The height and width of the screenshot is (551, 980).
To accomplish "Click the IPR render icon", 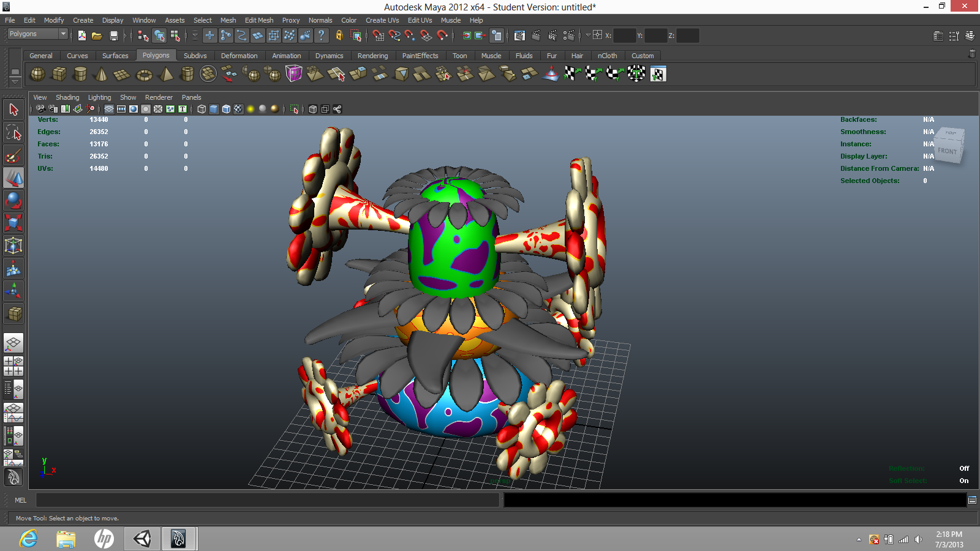I will tap(552, 36).
